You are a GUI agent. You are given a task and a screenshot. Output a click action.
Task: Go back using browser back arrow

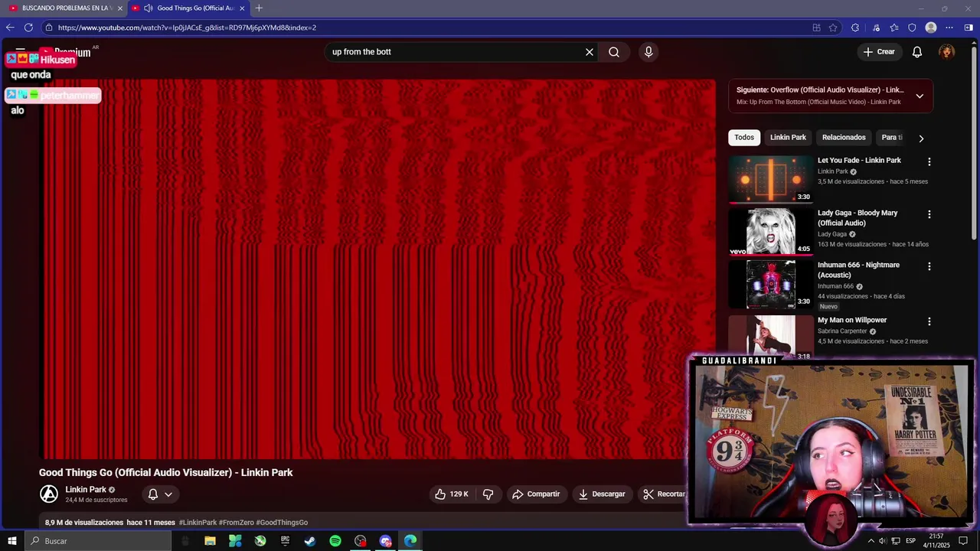10,28
